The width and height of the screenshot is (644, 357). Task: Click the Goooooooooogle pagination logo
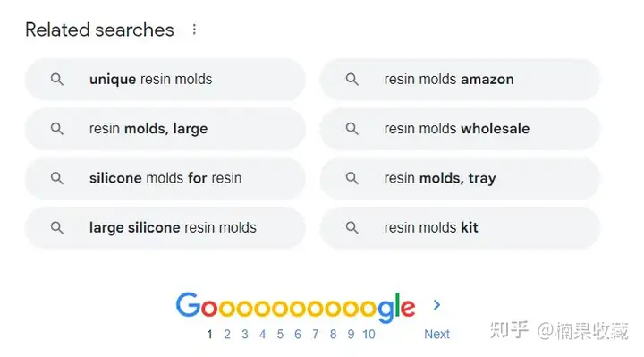(296, 307)
